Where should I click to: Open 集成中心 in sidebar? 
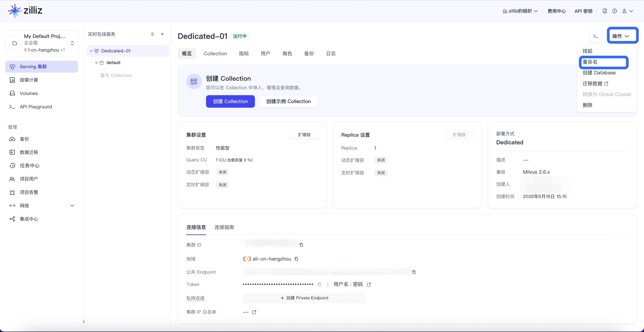[x=41, y=219]
